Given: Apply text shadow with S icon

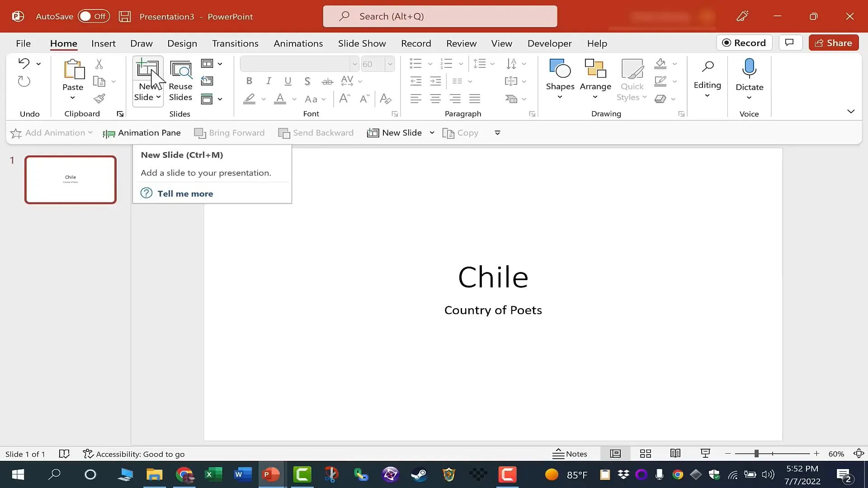Looking at the screenshot, I should click(x=307, y=81).
